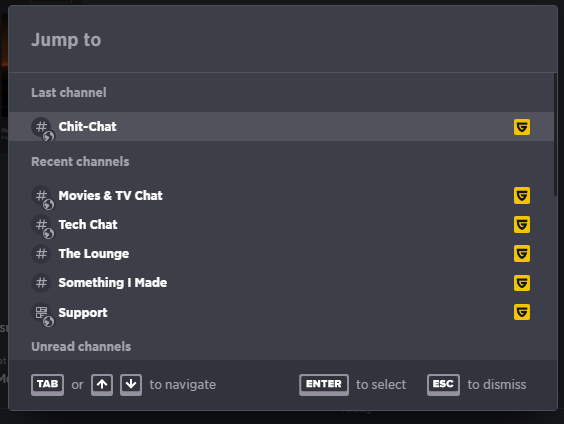The width and height of the screenshot is (564, 424).
Task: Click the hash icon beside The Lounge
Action: tap(41, 254)
